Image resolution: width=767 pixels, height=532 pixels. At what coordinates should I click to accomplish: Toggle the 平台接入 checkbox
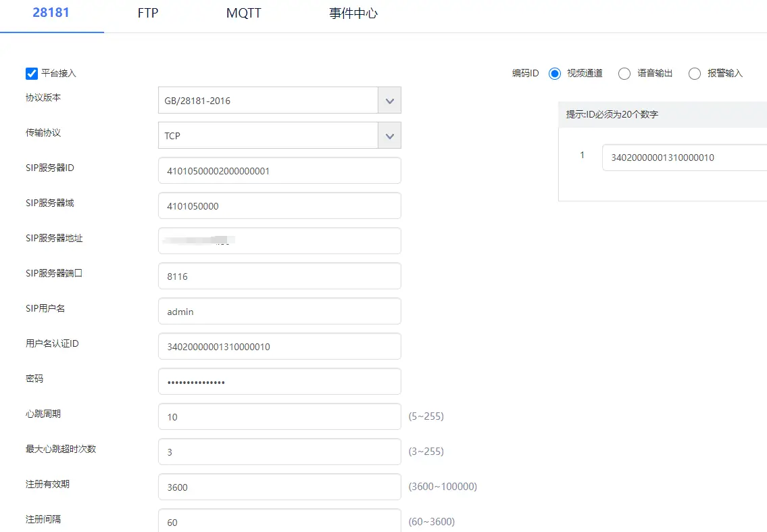click(32, 74)
